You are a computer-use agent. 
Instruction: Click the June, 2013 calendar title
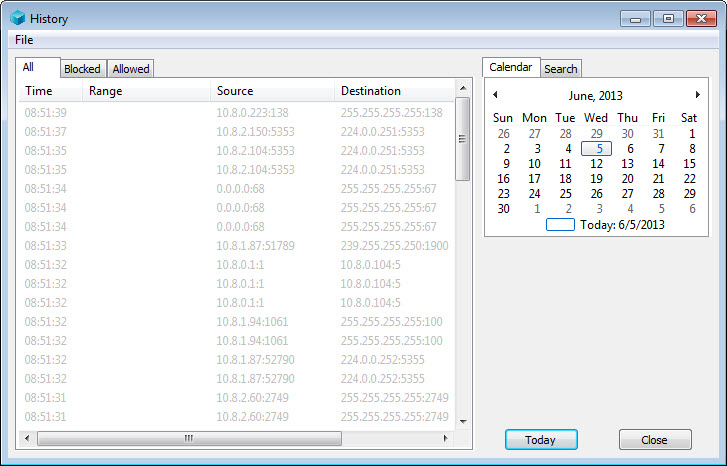click(x=595, y=96)
